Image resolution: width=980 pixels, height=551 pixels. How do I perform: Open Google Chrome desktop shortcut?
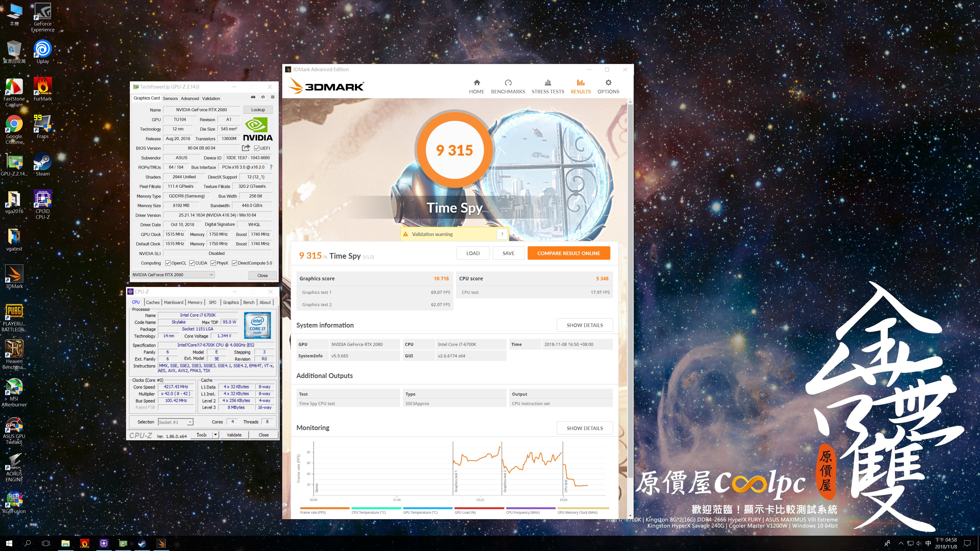tap(14, 130)
